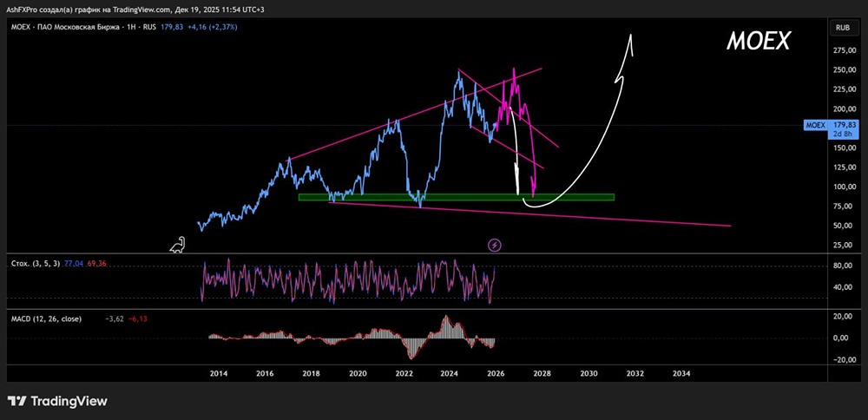Click the 2026 time axis label
The width and height of the screenshot is (868, 420).
click(x=496, y=373)
